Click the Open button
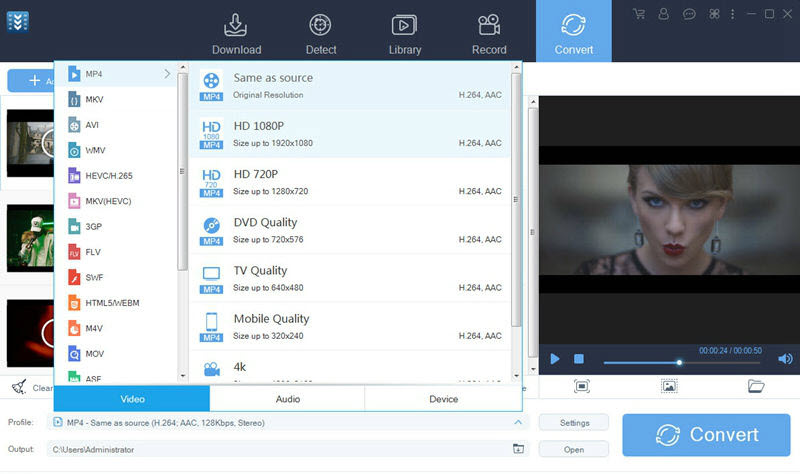 pos(574,449)
